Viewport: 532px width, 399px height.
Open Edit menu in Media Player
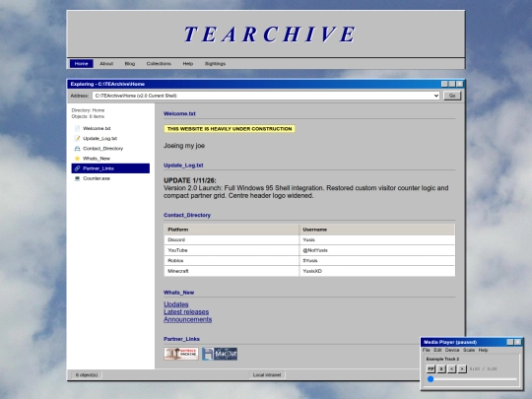coord(437,350)
